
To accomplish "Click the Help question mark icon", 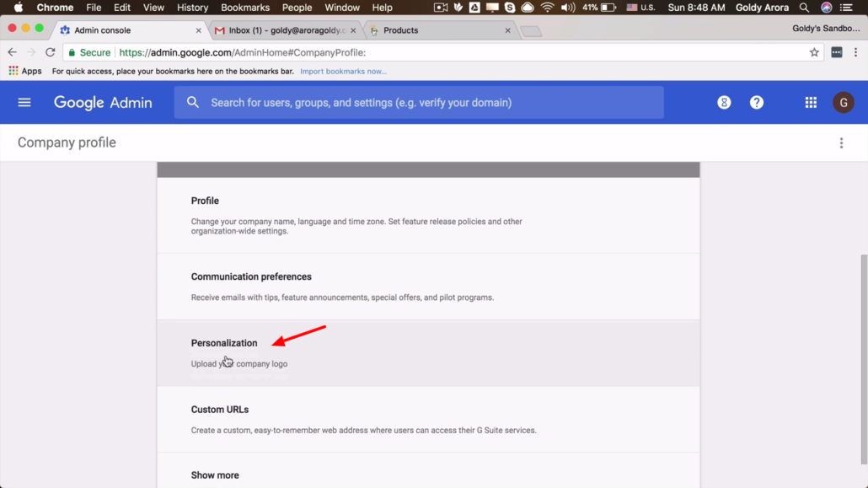I will (757, 103).
